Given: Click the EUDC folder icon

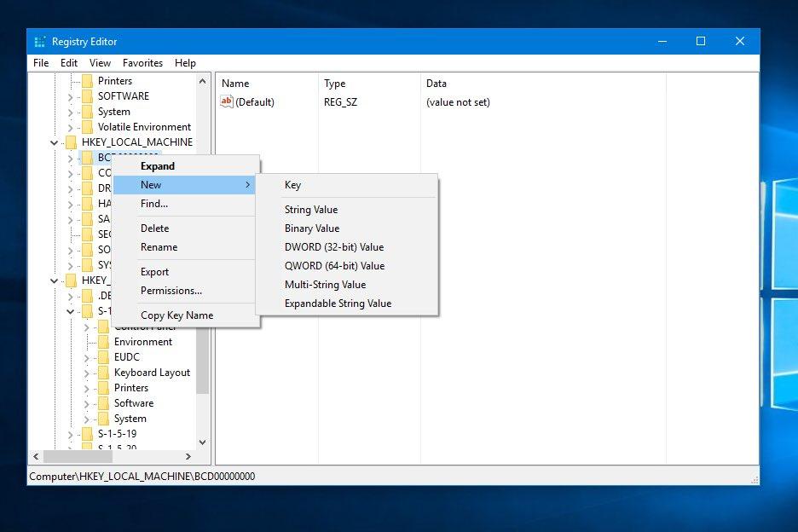Looking at the screenshot, I should [104, 357].
